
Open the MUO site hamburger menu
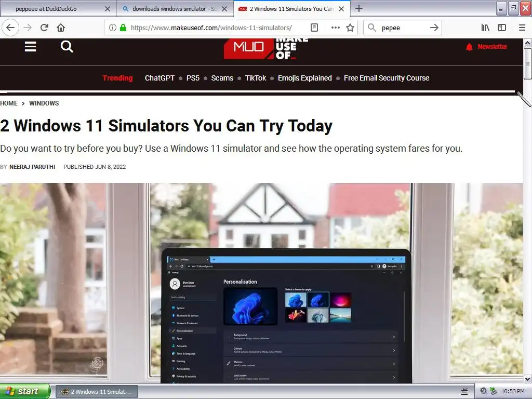click(x=31, y=46)
